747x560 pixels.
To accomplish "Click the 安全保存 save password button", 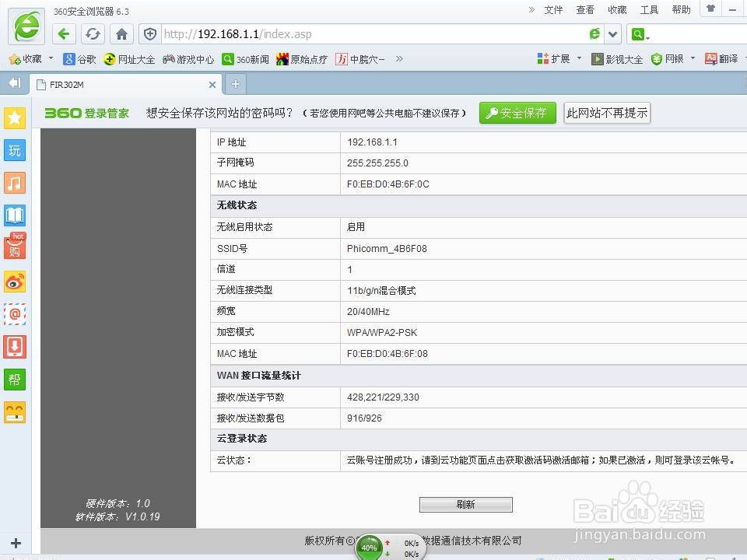I will 517,113.
